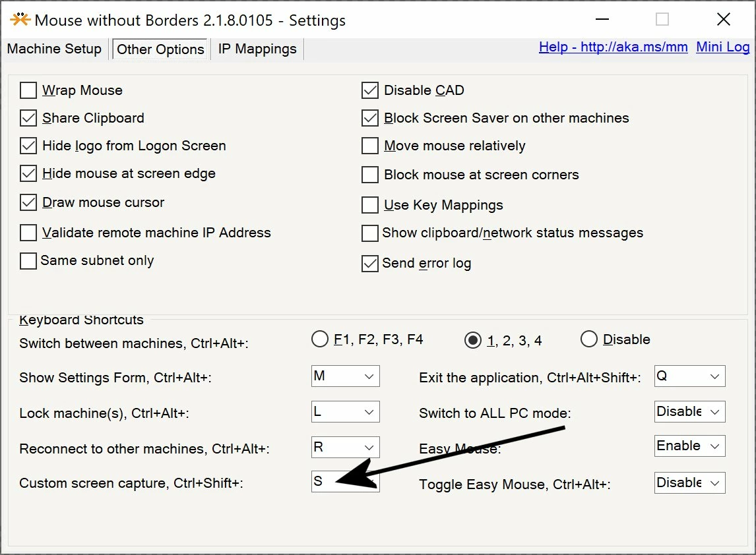This screenshot has height=555, width=756.
Task: Enable the Wrap Mouse checkbox
Action: point(28,90)
